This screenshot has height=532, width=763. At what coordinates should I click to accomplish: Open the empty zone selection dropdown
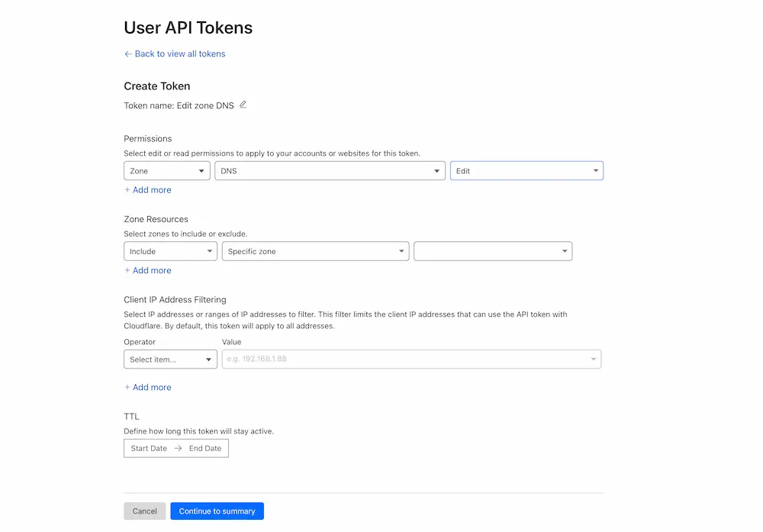tap(492, 250)
